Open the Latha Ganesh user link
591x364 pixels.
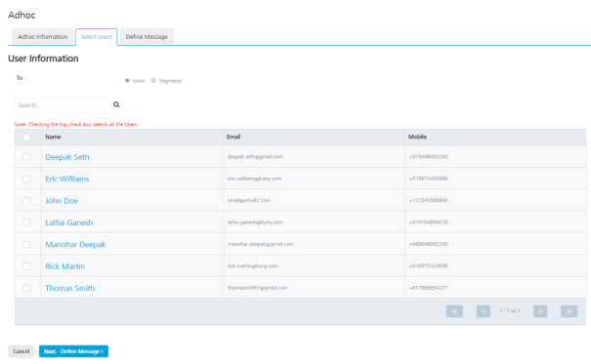pyautogui.click(x=69, y=222)
